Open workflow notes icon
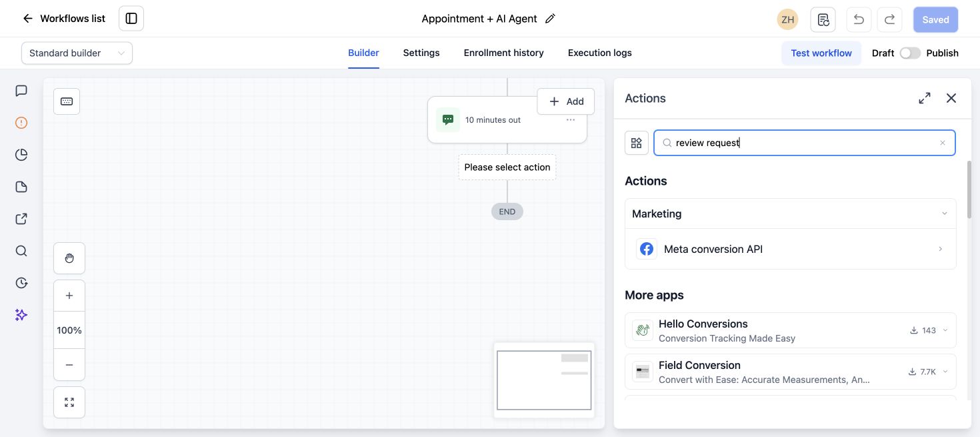980x437 pixels. (x=823, y=19)
